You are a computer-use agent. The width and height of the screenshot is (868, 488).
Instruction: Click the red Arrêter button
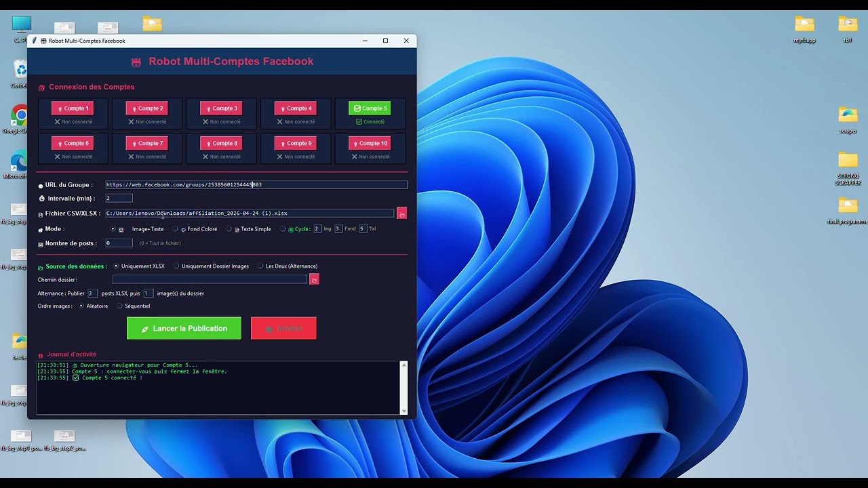click(283, 328)
